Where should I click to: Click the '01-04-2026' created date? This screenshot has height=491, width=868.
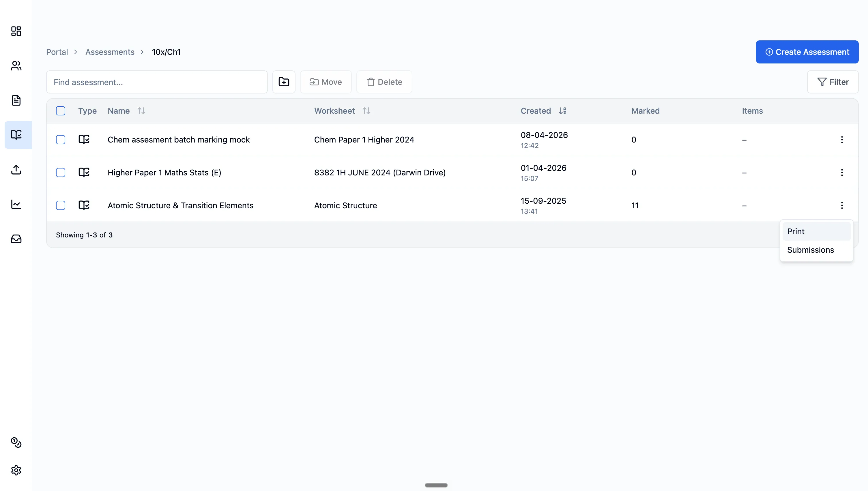(x=544, y=168)
